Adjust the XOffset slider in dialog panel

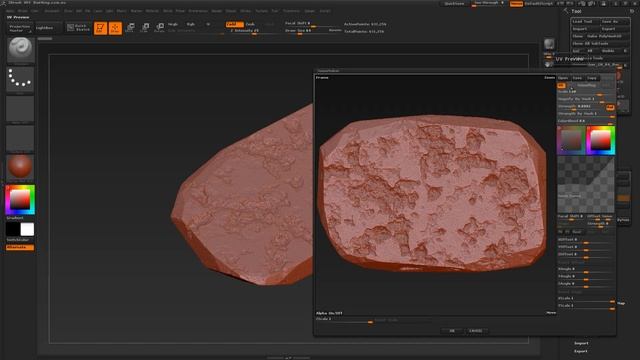[x=586, y=240]
